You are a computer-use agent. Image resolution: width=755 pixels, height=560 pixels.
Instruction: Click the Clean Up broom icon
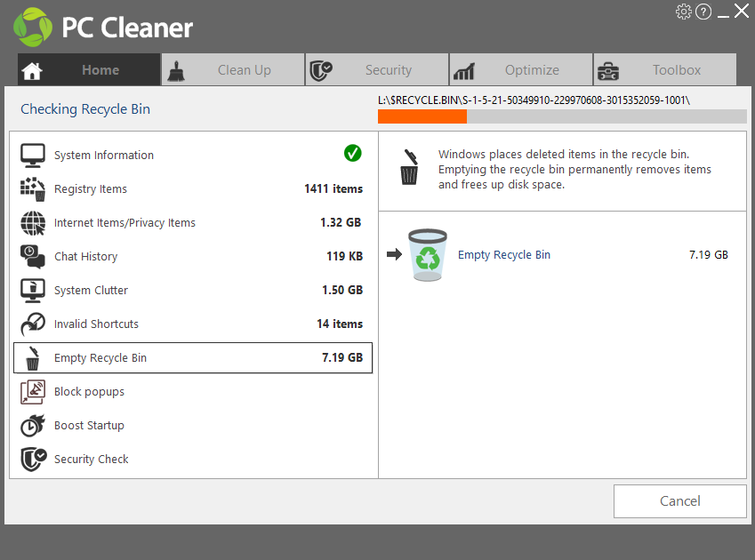(x=176, y=71)
